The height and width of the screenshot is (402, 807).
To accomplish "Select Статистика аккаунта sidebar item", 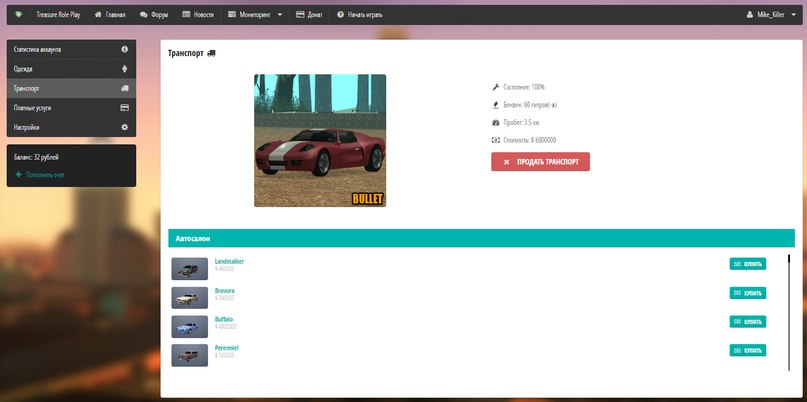I will [72, 50].
